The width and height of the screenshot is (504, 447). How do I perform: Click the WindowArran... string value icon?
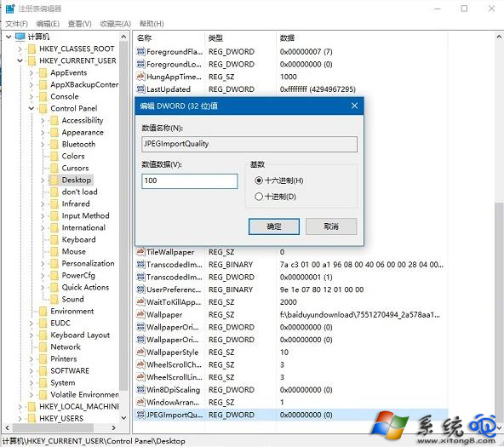[140, 403]
